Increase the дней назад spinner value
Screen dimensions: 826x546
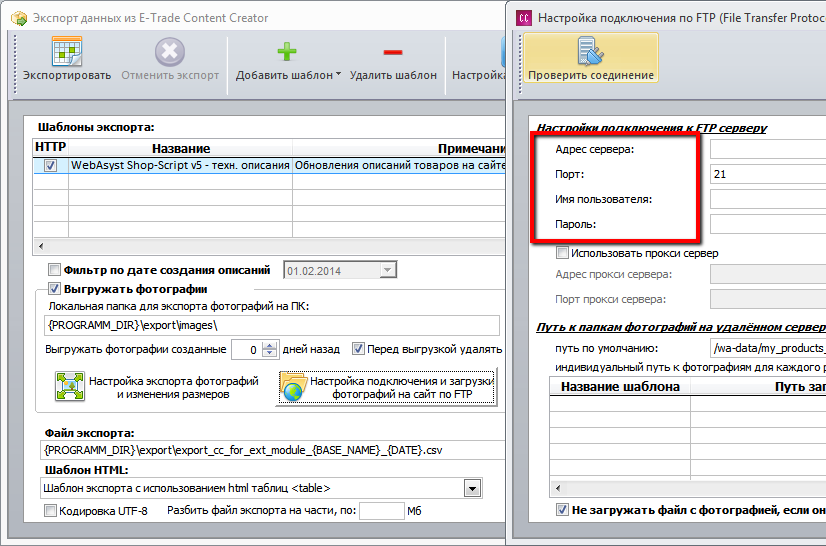click(x=270, y=345)
